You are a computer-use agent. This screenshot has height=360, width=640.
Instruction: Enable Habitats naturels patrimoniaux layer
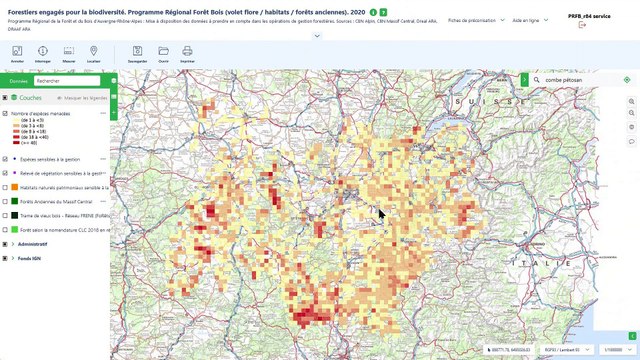point(5,188)
